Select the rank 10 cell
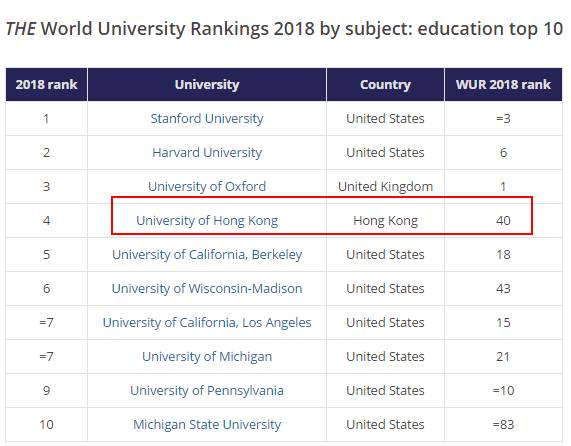Screen dimensions: 571x446 point(46,425)
